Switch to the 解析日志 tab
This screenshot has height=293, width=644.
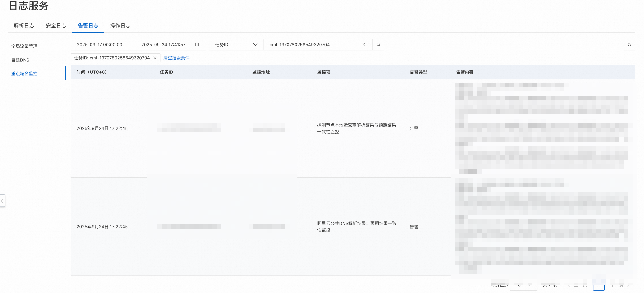(24, 26)
